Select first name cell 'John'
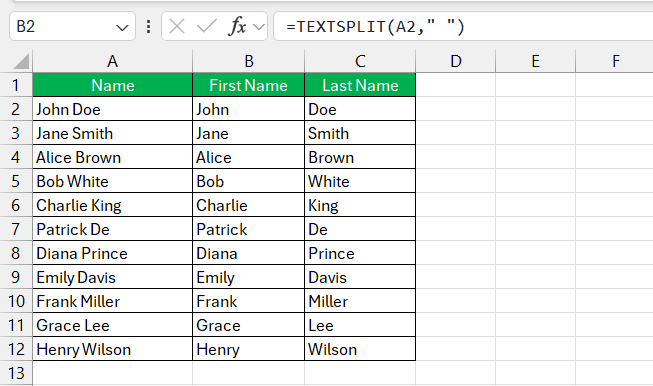653x386 pixels. coord(249,109)
